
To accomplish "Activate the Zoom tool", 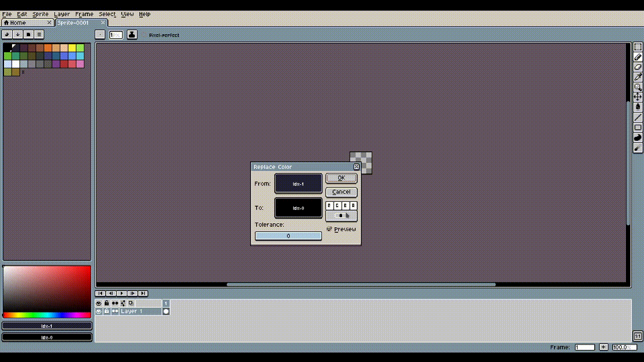I will [x=638, y=87].
